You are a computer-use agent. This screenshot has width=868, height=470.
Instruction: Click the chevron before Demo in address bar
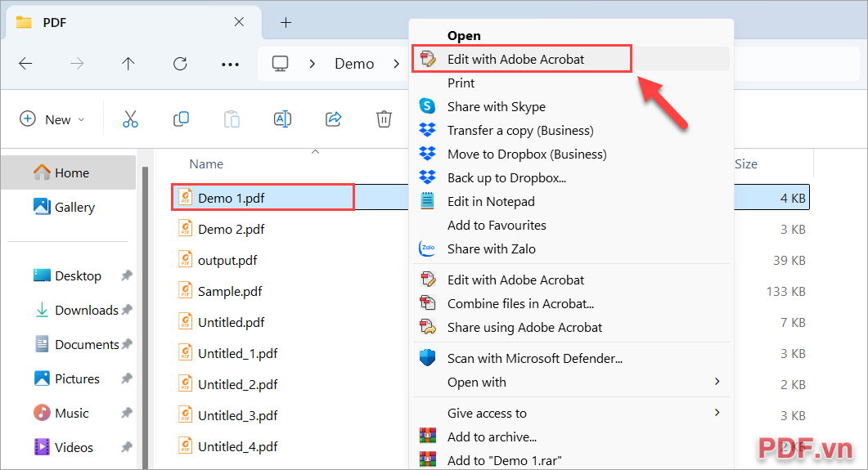[x=313, y=64]
